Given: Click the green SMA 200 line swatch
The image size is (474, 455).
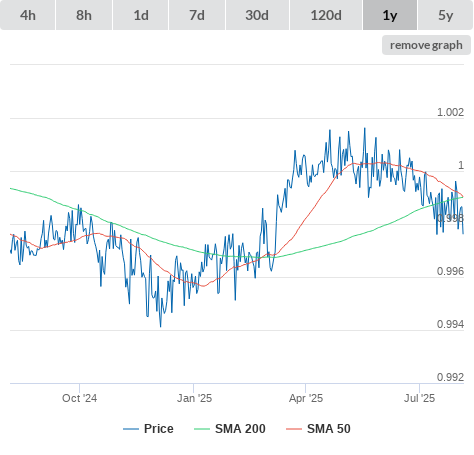Looking at the screenshot, I should pyautogui.click(x=202, y=429).
